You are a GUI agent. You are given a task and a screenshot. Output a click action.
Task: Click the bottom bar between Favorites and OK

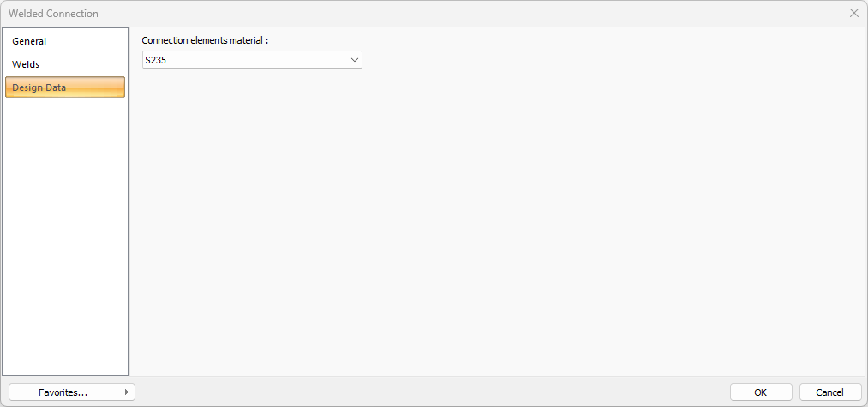[x=428, y=392]
